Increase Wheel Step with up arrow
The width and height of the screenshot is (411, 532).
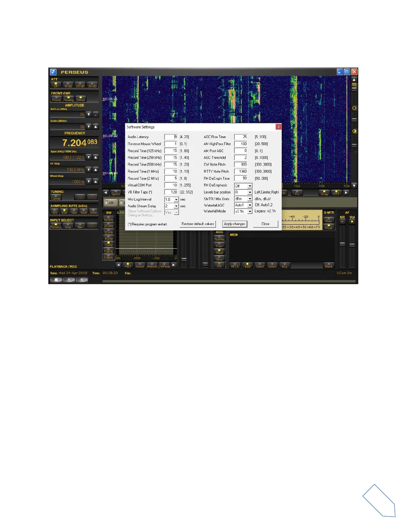tap(96, 181)
